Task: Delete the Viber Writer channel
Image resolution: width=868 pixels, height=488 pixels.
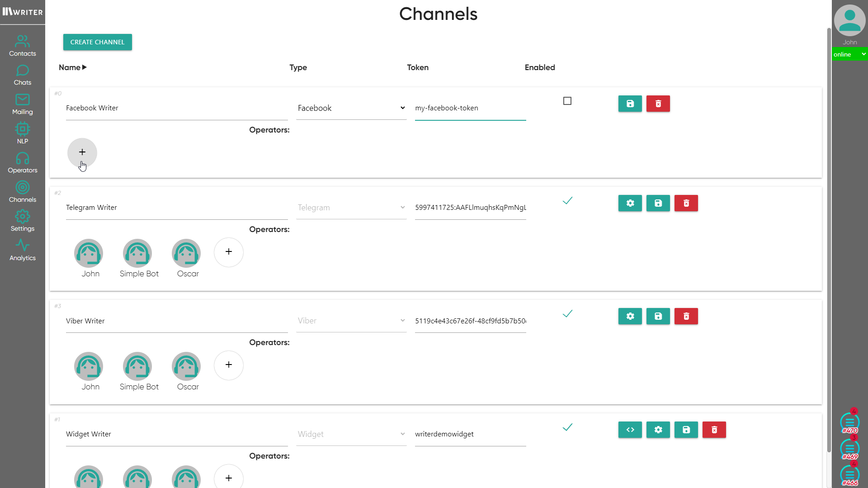Action: [x=686, y=316]
